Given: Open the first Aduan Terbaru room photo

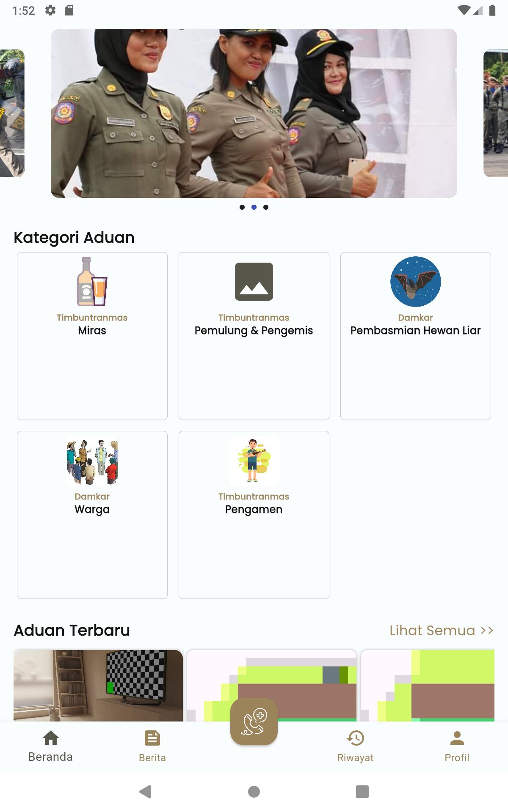Looking at the screenshot, I should click(x=98, y=686).
